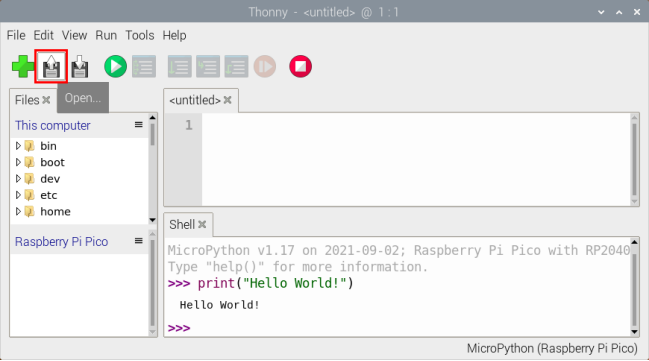The image size is (649, 361).
Task: Run current script with green play button
Action: point(115,66)
